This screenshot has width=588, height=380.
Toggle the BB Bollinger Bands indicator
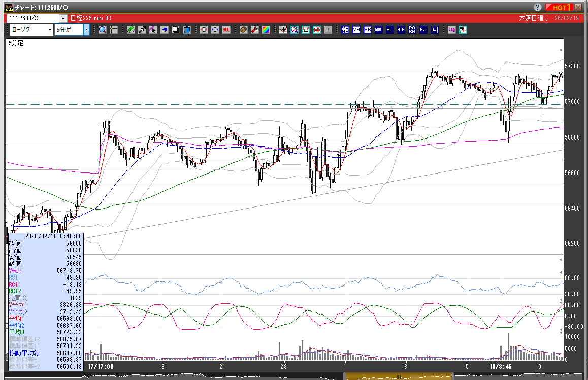(367, 30)
